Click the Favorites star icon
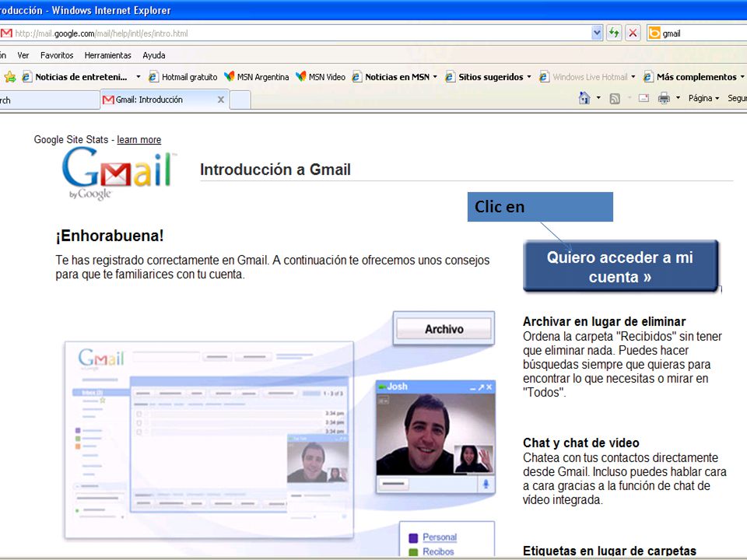This screenshot has height=560, width=747. pyautogui.click(x=9, y=77)
